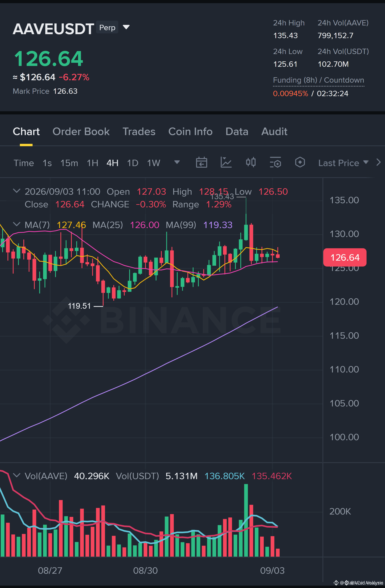
Task: Select the 15m time interval
Action: click(x=69, y=163)
